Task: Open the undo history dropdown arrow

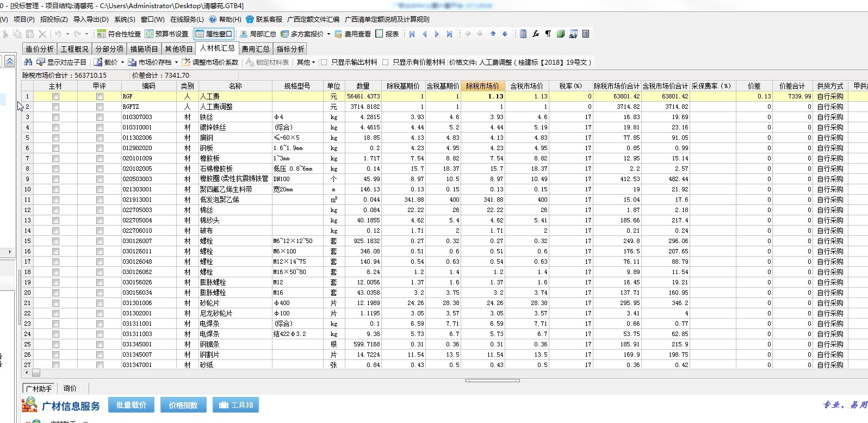Action: 67,34
